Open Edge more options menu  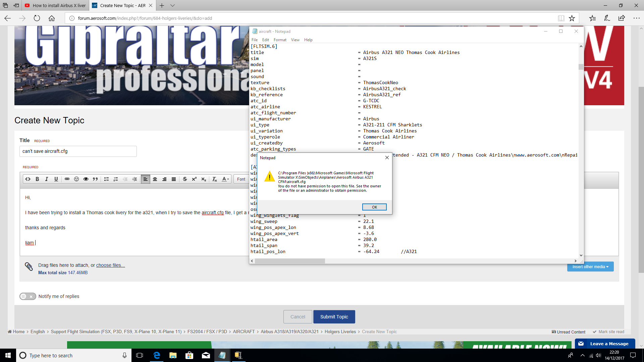(x=636, y=18)
